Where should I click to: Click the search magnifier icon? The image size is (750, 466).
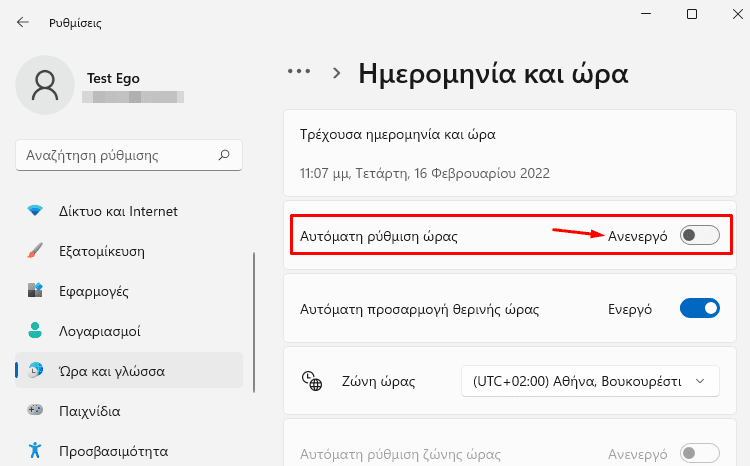click(x=224, y=155)
